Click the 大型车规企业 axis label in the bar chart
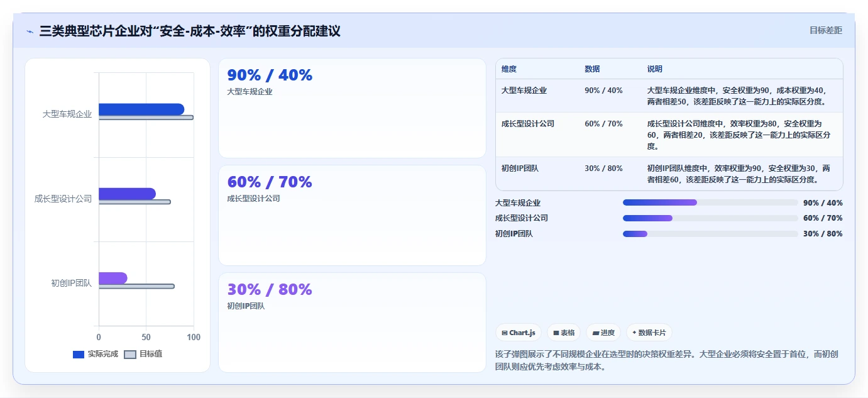Viewport: 868px width, 398px height. [x=67, y=114]
